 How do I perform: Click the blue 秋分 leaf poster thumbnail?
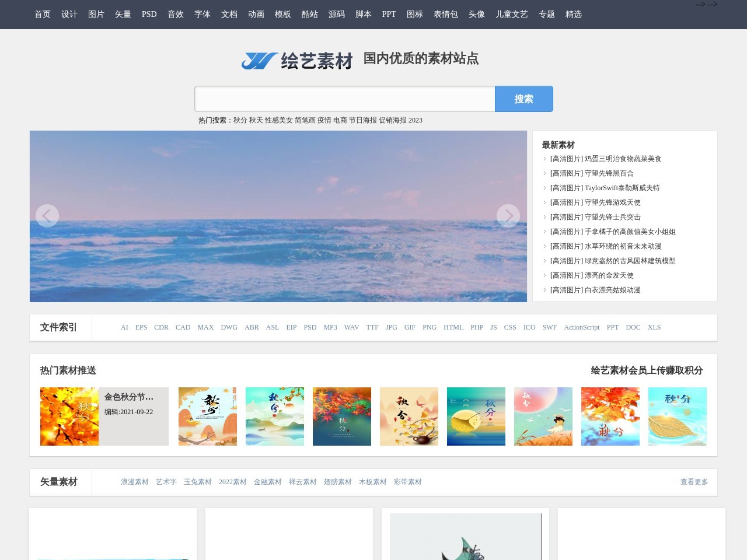[x=678, y=416]
